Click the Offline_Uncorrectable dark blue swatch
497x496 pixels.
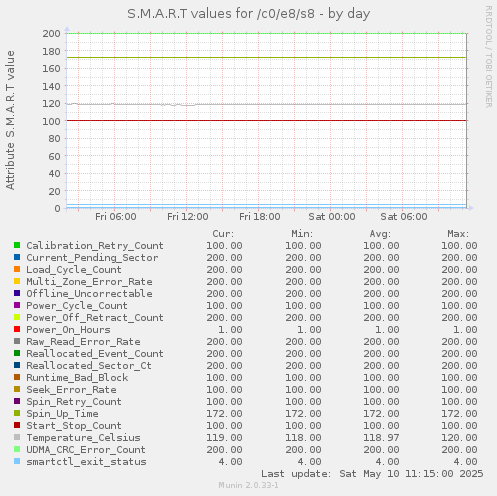[17, 293]
